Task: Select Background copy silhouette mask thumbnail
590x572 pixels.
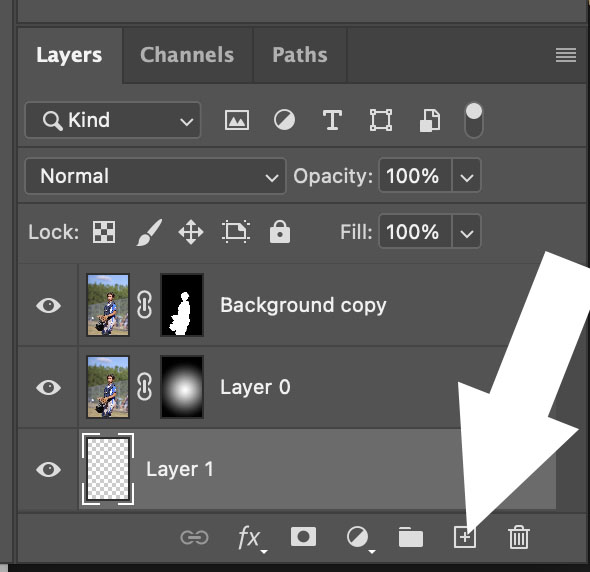Action: tap(182, 305)
